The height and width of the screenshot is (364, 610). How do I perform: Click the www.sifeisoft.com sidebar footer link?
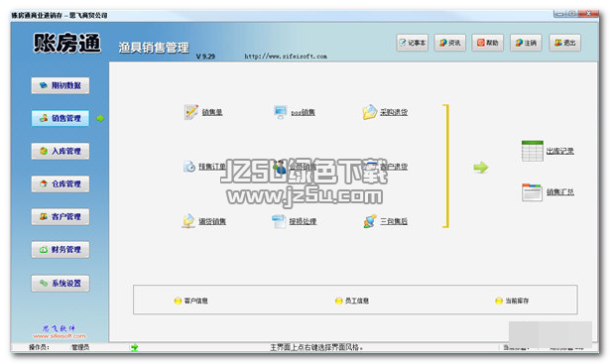click(60, 336)
